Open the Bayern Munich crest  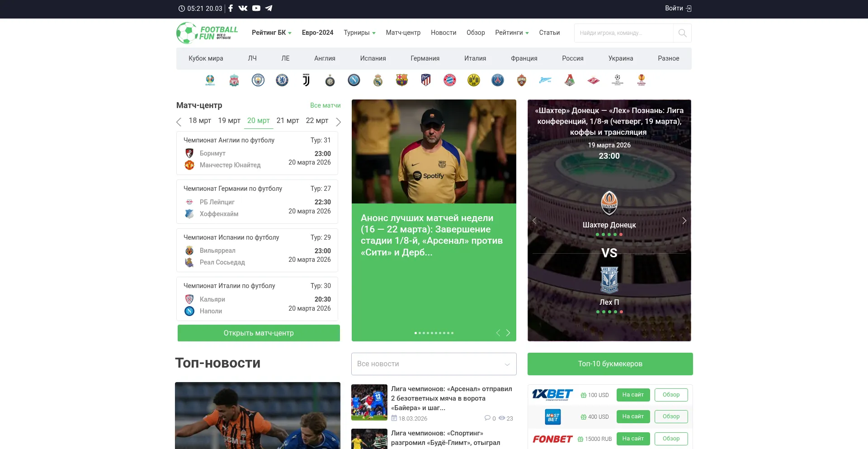coord(450,80)
